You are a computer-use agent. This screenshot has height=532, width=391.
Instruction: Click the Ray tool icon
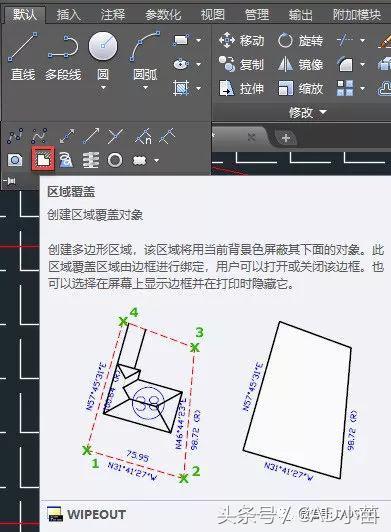[91, 136]
